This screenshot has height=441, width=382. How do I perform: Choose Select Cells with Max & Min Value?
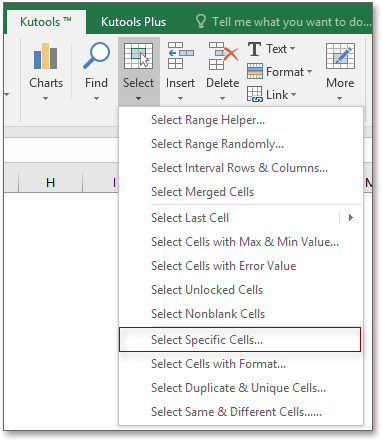tap(241, 242)
